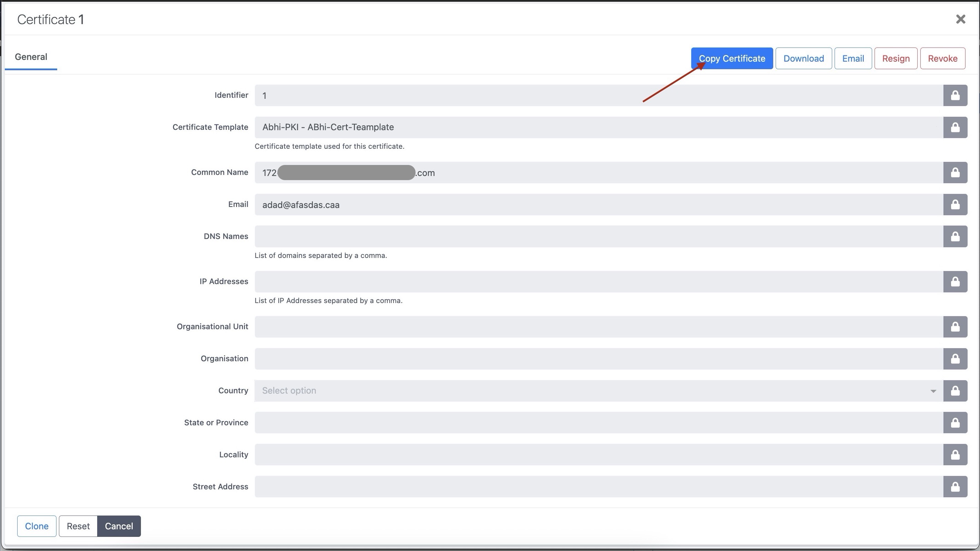Click the IP Addresses lock icon

(955, 282)
